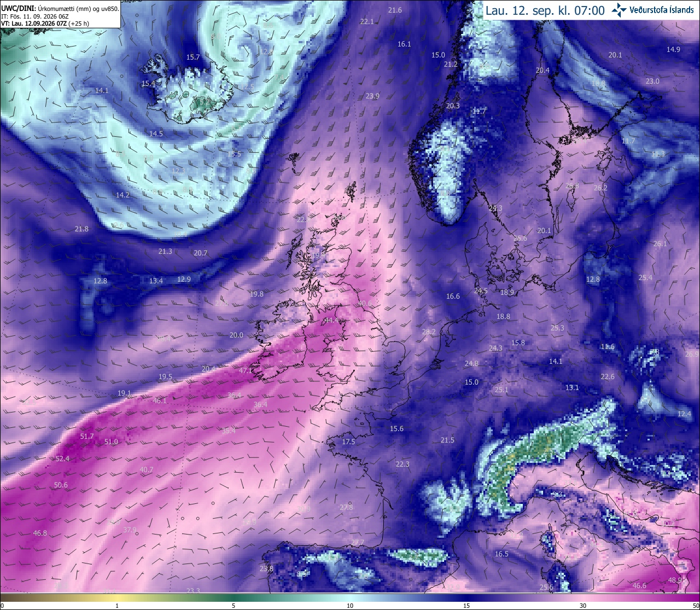Click the 48.9 value in the bottom right corner
Image resolution: width=700 pixels, height=610 pixels.
click(675, 580)
